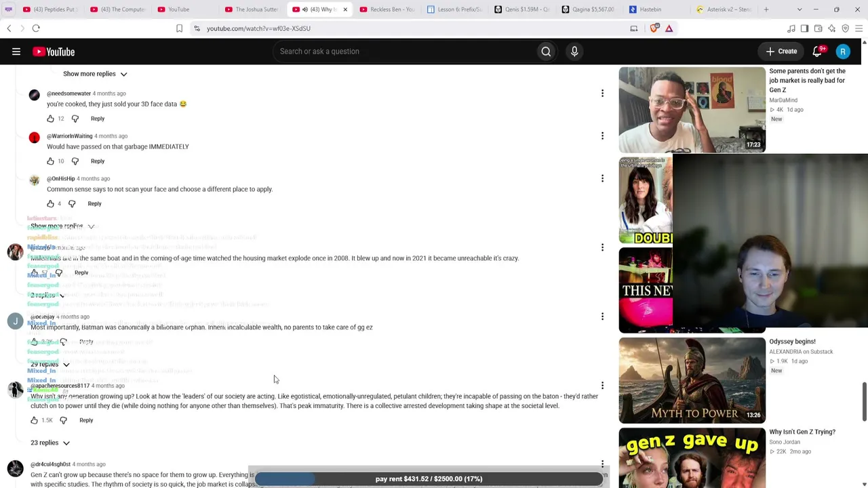Reply to the @OnHisHip comment
Viewport: 868px width, 488px height.
coord(94,203)
